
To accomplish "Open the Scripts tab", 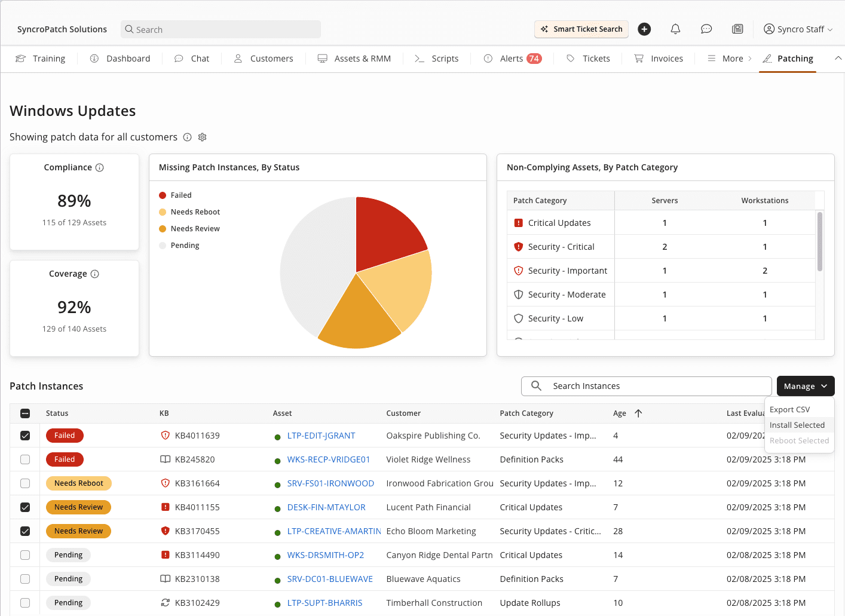I will point(437,59).
